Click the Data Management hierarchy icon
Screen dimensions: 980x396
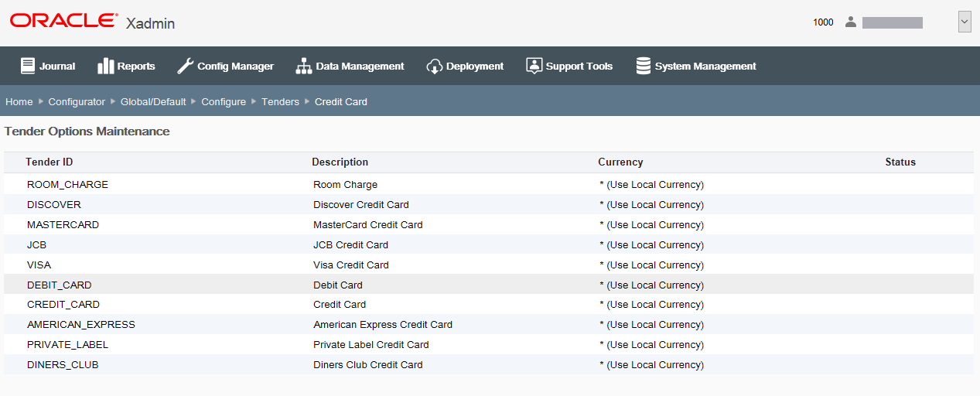303,66
